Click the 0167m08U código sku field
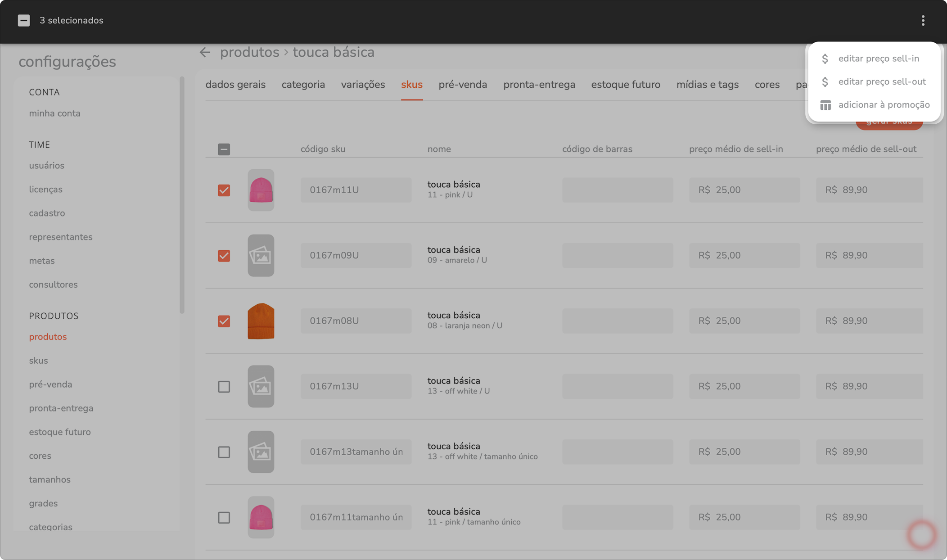 356,321
